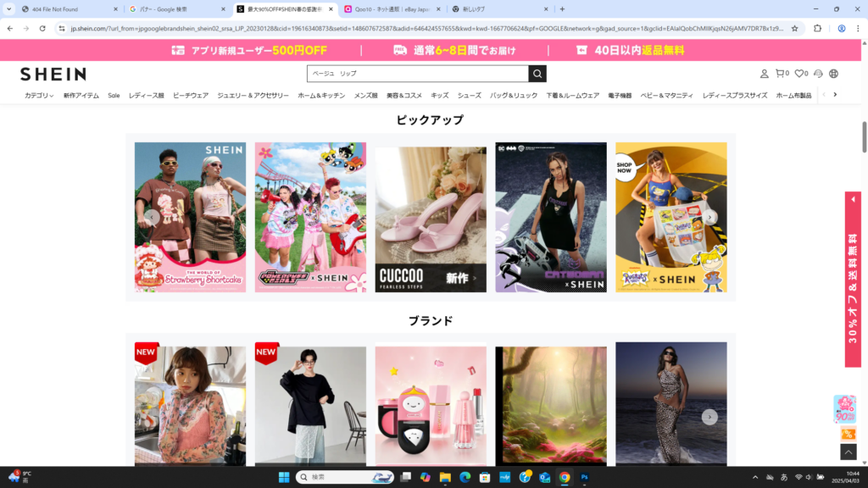Open the CUCCOO 新作 pink heels thumbnail
The width and height of the screenshot is (868, 488).
pos(431,218)
